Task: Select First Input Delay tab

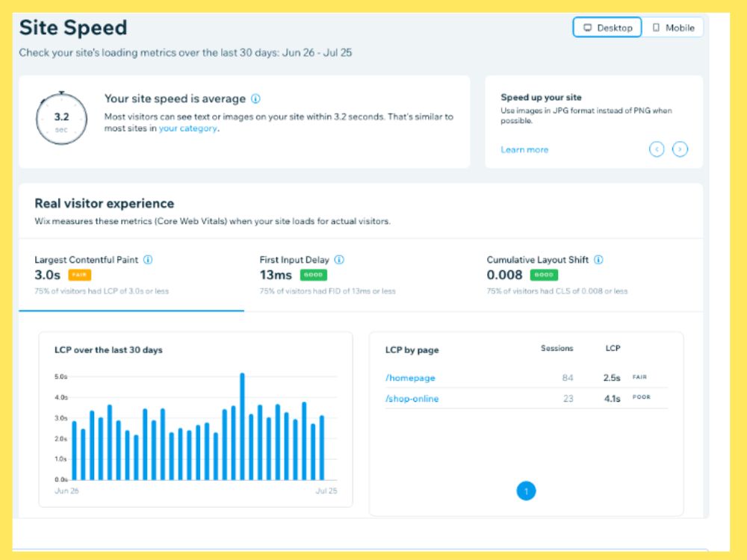Action: coord(356,276)
